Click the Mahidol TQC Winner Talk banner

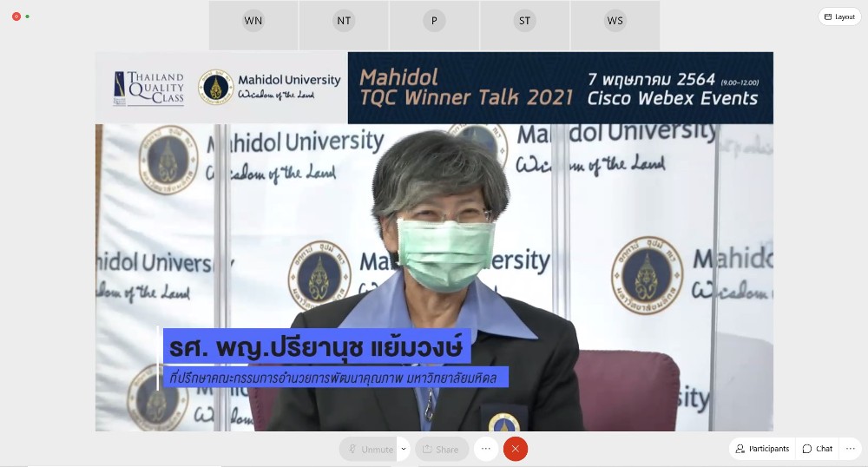click(560, 88)
